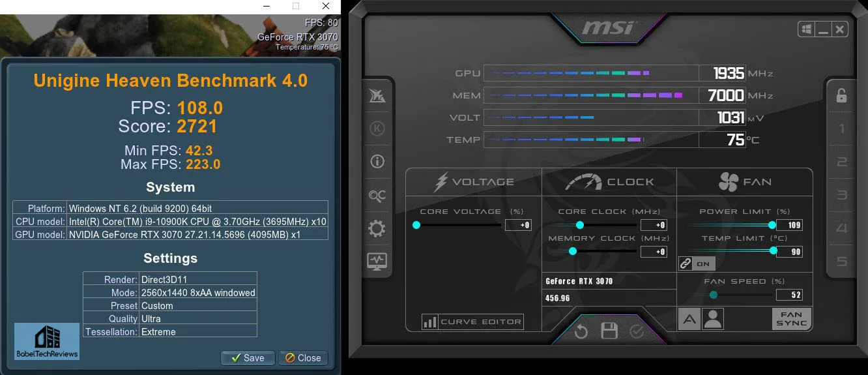Screen dimensions: 868x375
Task: Open Afterburner settings gear icon
Action: coord(377,228)
